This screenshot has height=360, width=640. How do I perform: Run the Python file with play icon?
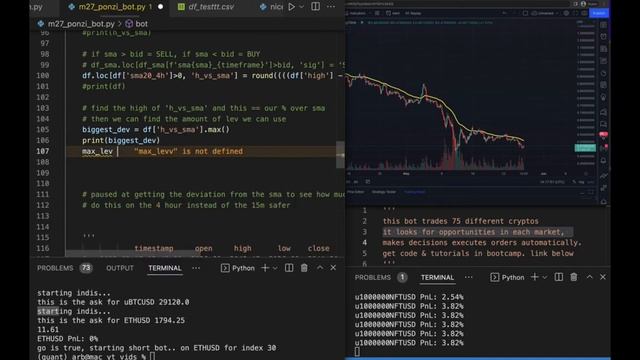(x=291, y=7)
